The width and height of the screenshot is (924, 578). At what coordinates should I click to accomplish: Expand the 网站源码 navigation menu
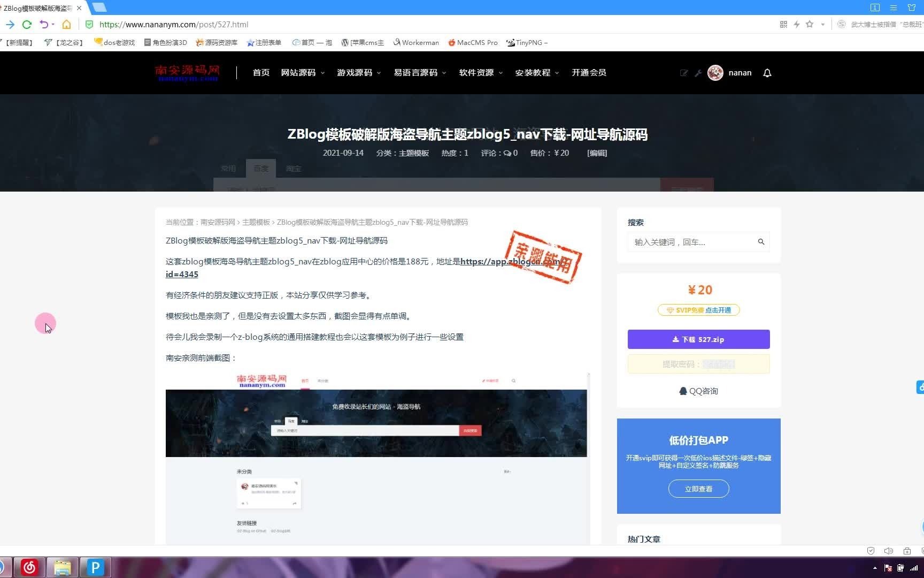coord(303,73)
